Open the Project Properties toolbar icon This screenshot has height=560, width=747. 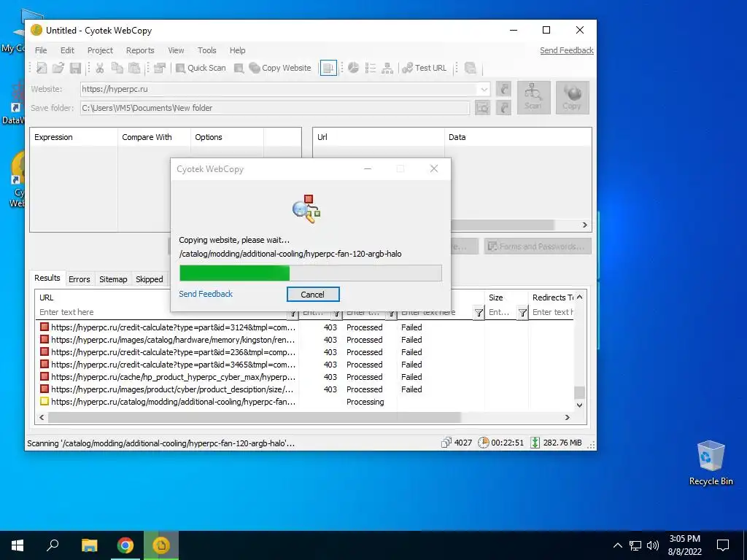tap(160, 68)
